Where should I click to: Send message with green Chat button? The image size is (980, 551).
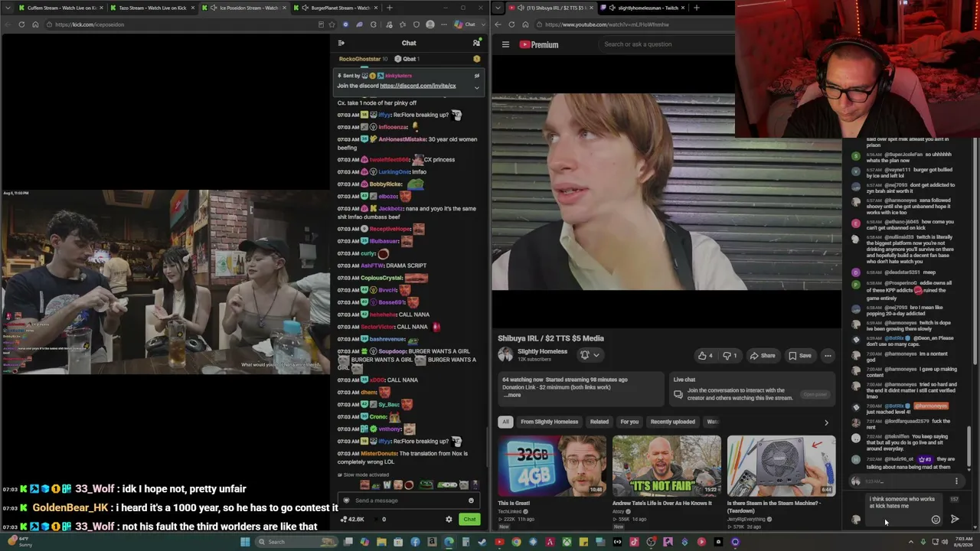coord(469,519)
